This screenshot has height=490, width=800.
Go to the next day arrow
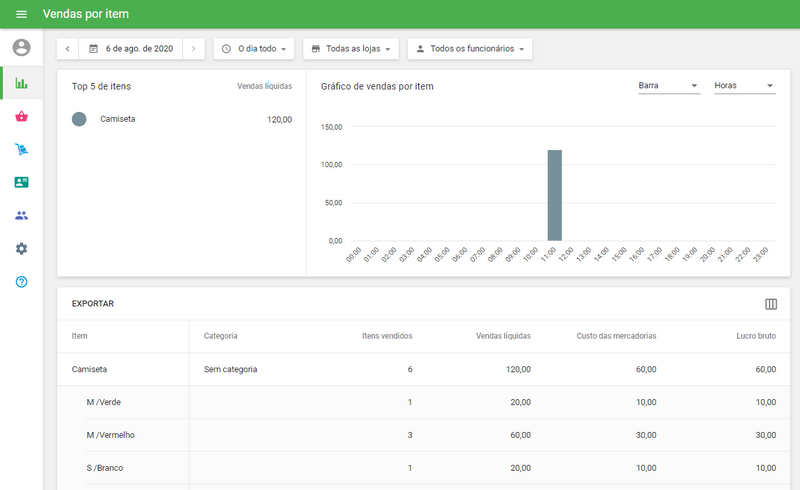194,48
